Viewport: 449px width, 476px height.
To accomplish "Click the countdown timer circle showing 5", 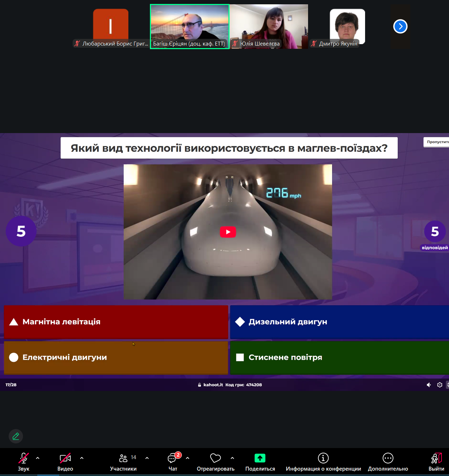I will pos(21,231).
